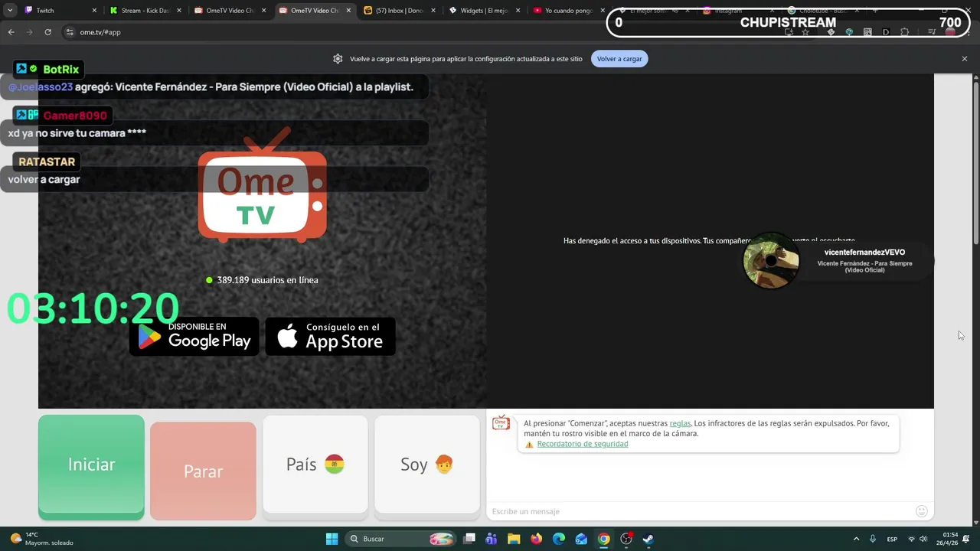The image size is (980, 551).
Task: Open Task View in taskbar
Action: (x=469, y=539)
